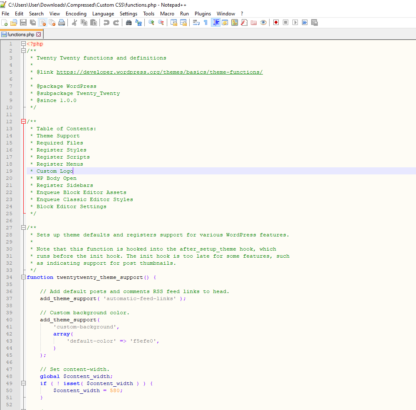
Task: Place cursor on the Custom Logo line
Action: (x=55, y=171)
